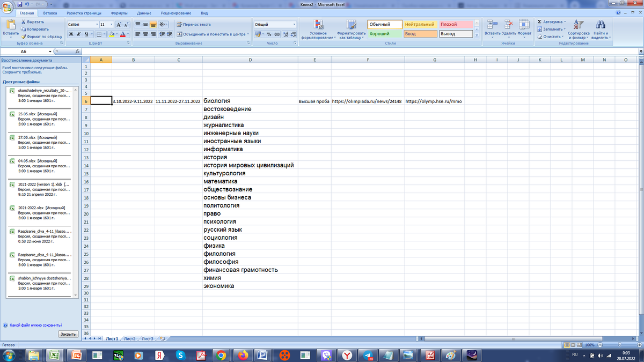Viewport: 644px width, 362px height.
Task: Click column D header
Action: coord(250,60)
